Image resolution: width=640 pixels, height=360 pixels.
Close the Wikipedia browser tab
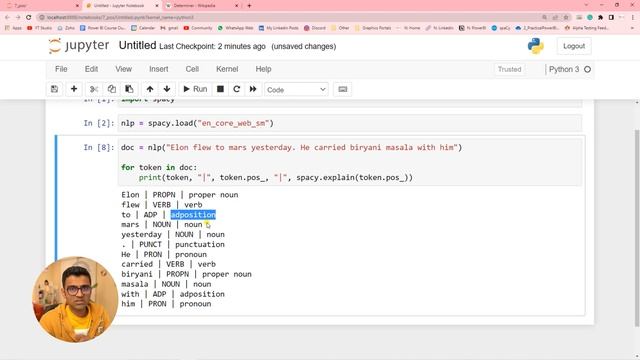[237, 6]
